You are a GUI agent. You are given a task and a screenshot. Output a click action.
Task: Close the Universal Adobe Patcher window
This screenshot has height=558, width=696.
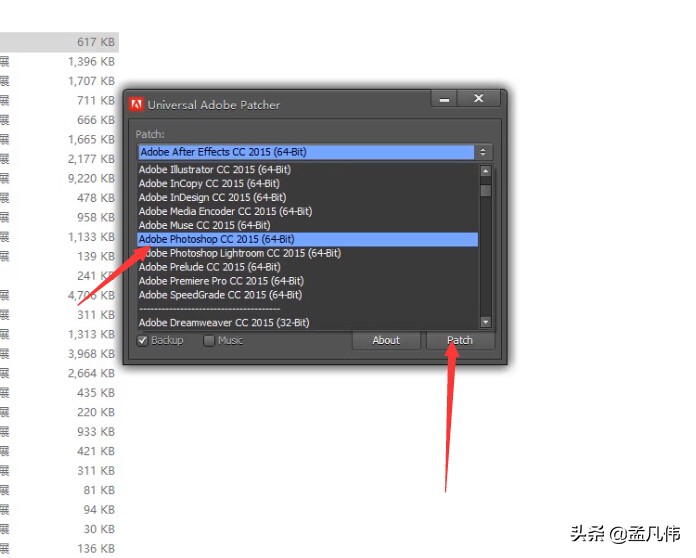click(x=478, y=99)
